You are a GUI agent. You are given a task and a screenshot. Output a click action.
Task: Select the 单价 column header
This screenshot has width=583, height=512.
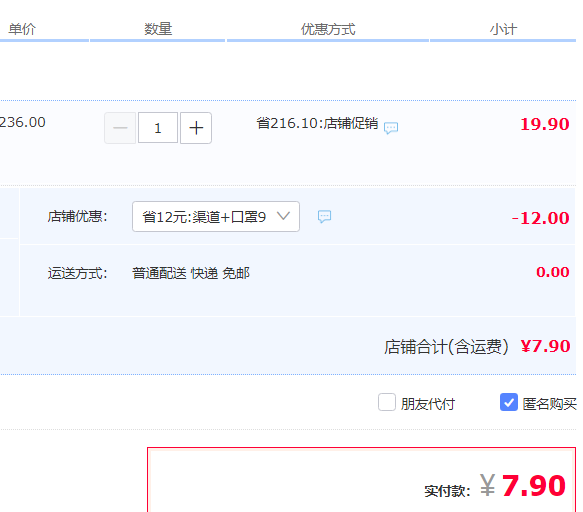tap(22, 29)
